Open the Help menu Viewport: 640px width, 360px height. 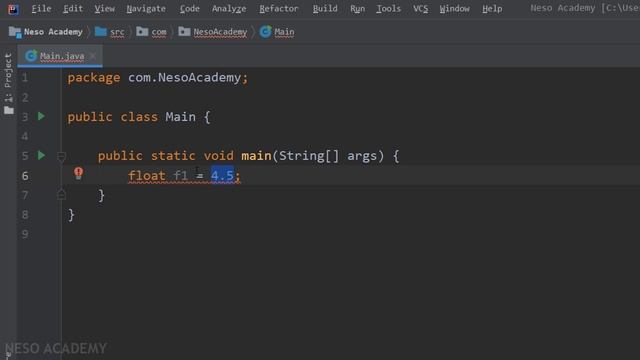point(492,9)
